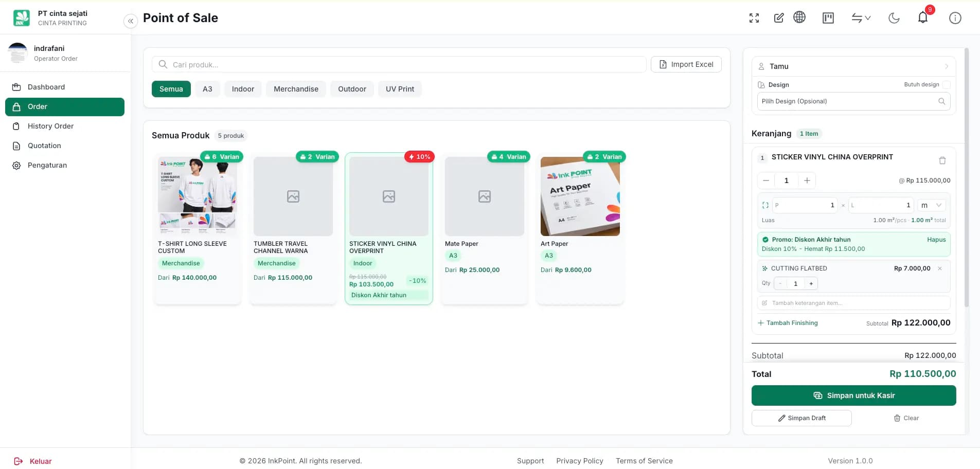Open notifications bell with 9 badge
The width and height of the screenshot is (980, 469).
pos(923,18)
